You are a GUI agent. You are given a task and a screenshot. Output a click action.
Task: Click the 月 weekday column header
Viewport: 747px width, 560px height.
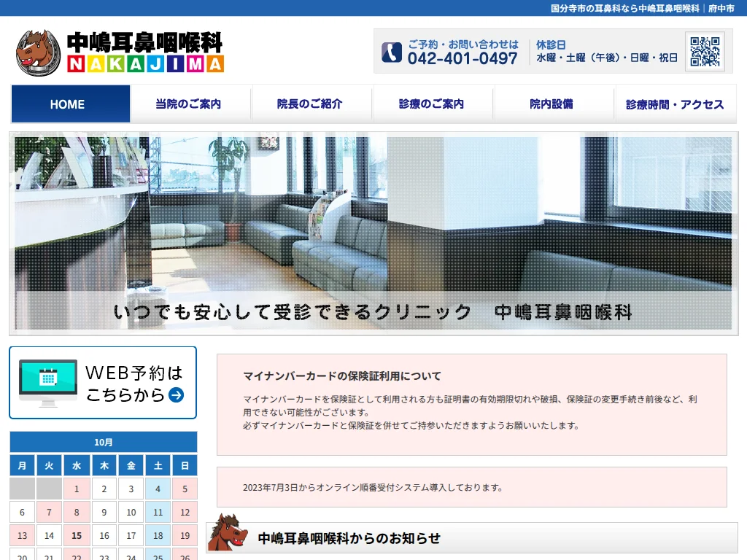pyautogui.click(x=22, y=465)
